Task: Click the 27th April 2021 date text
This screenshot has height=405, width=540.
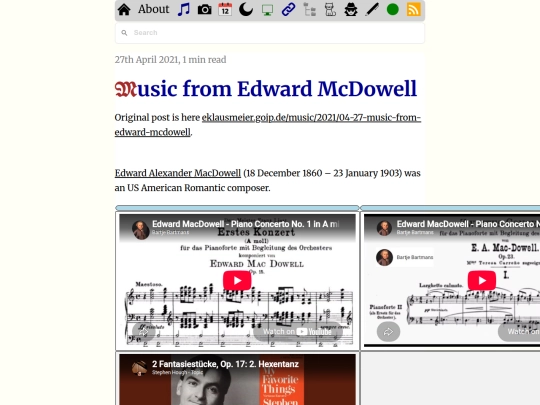Action: pos(147,60)
